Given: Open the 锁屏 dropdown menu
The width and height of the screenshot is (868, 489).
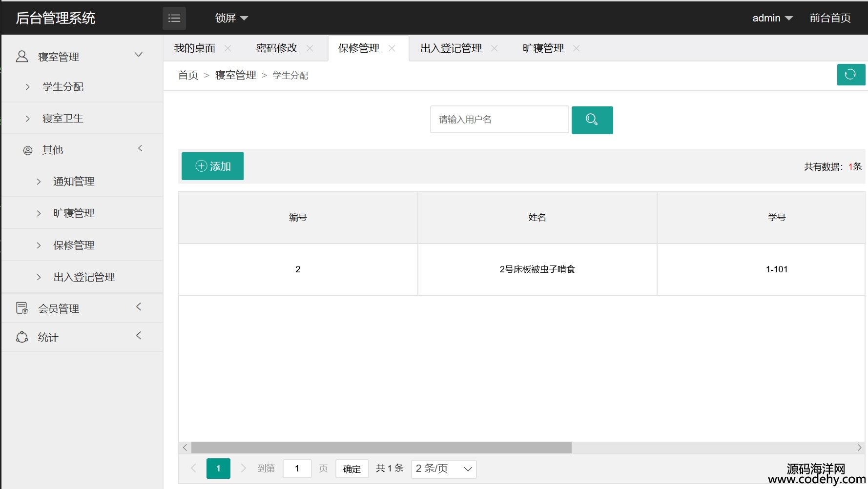Looking at the screenshot, I should (x=231, y=19).
